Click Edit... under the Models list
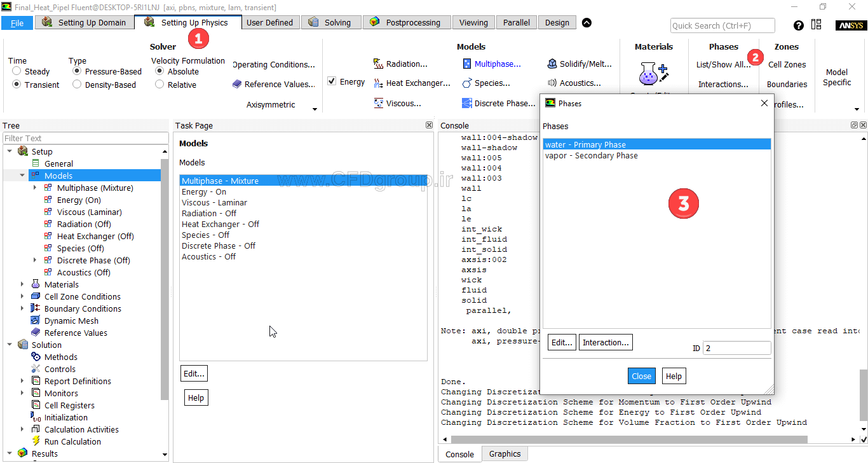The height and width of the screenshot is (463, 868). coord(194,373)
